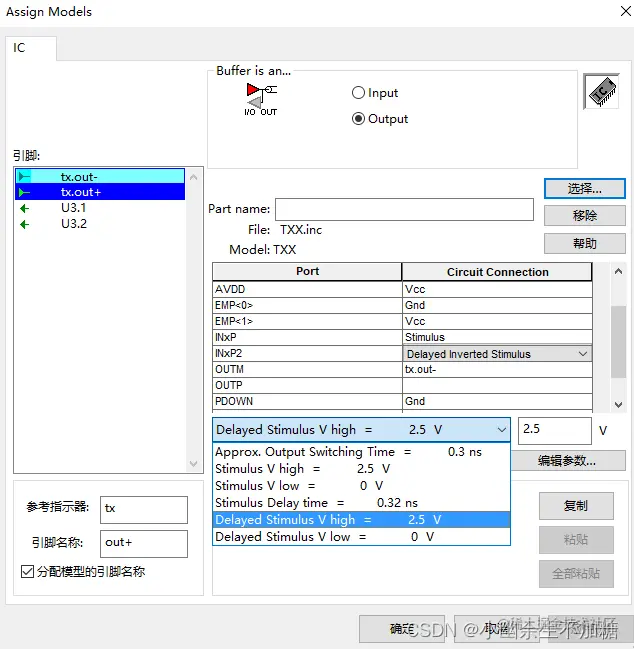The image size is (634, 649).
Task: Click the vertical scrollbar thumb of port table
Action: click(618, 342)
